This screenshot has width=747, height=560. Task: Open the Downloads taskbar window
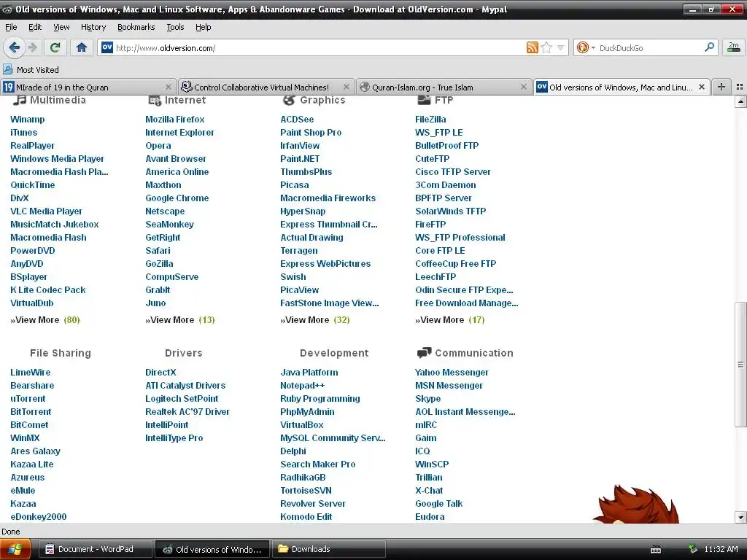(328, 549)
